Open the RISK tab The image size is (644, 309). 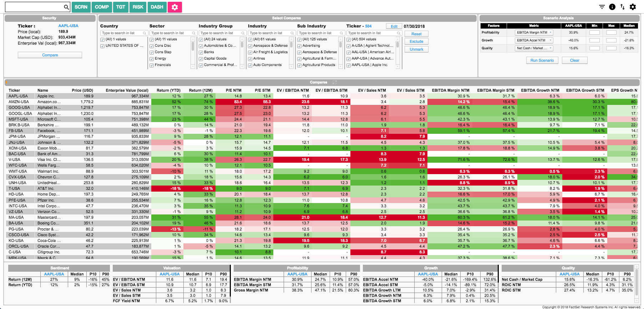(x=138, y=7)
